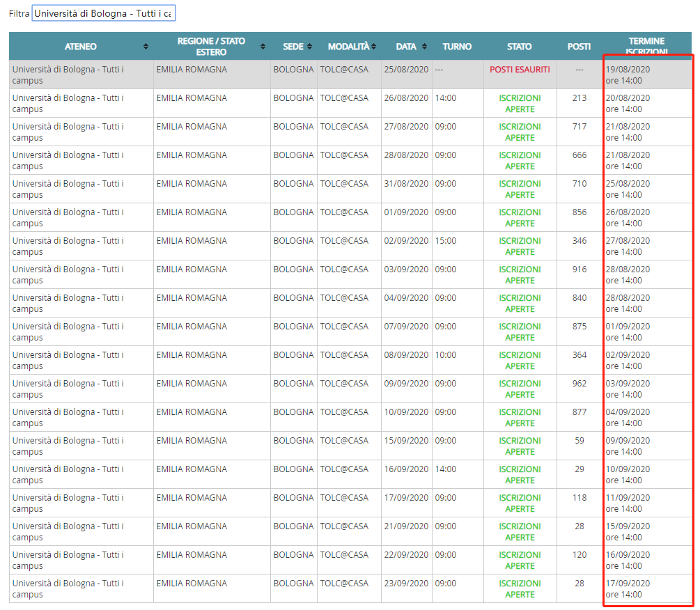This screenshot has width=700, height=610.
Task: Sort by DATA sort arrows icon
Action: click(x=425, y=47)
